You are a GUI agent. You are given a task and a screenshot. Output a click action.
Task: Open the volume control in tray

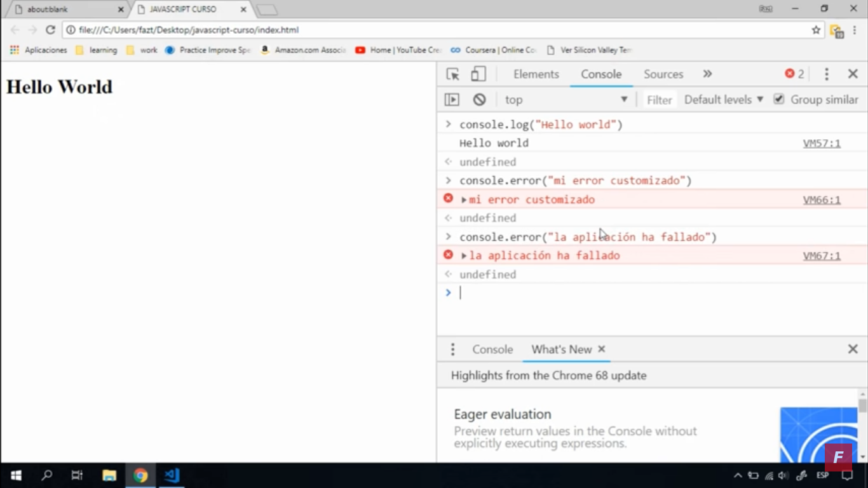783,475
